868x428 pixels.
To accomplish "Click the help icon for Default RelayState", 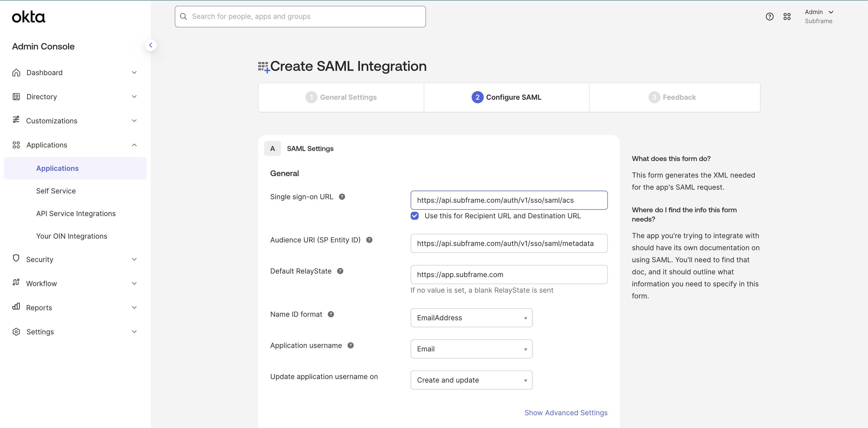I will [340, 271].
